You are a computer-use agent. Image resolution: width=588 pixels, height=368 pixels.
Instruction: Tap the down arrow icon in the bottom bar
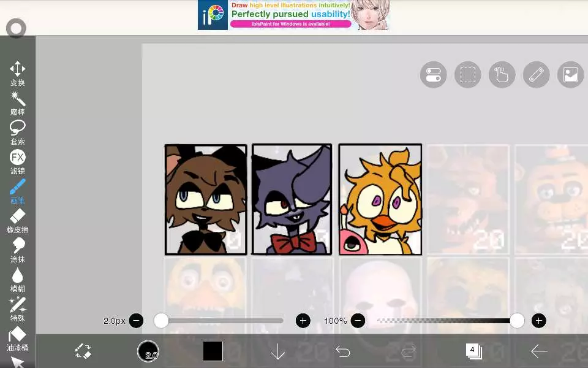[x=278, y=351]
